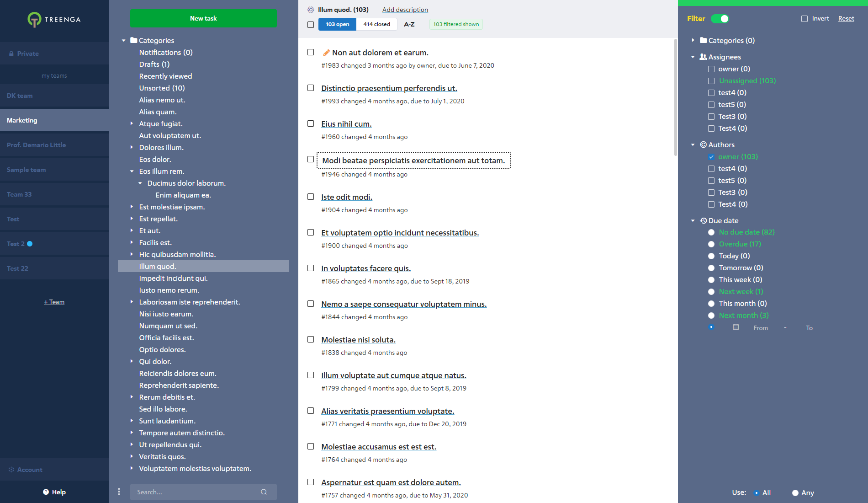Click the New task button
This screenshot has width=868, height=503.
pos(203,18)
